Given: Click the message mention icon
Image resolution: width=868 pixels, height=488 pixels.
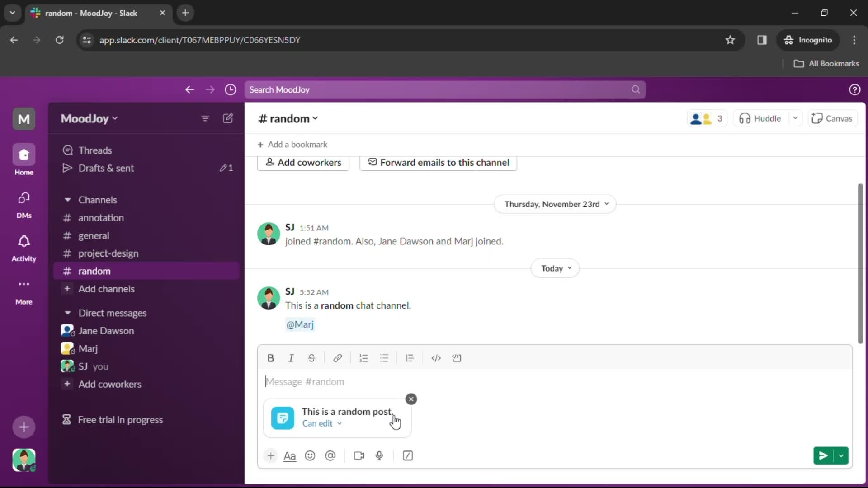Looking at the screenshot, I should click(331, 455).
